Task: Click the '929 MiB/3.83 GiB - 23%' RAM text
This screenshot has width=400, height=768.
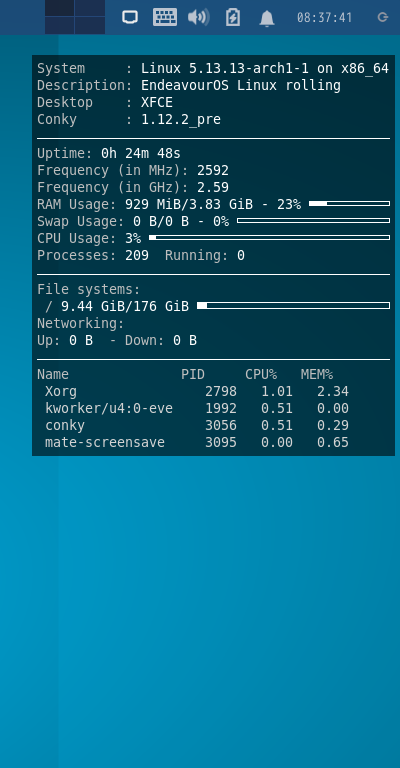Action: tap(213, 204)
